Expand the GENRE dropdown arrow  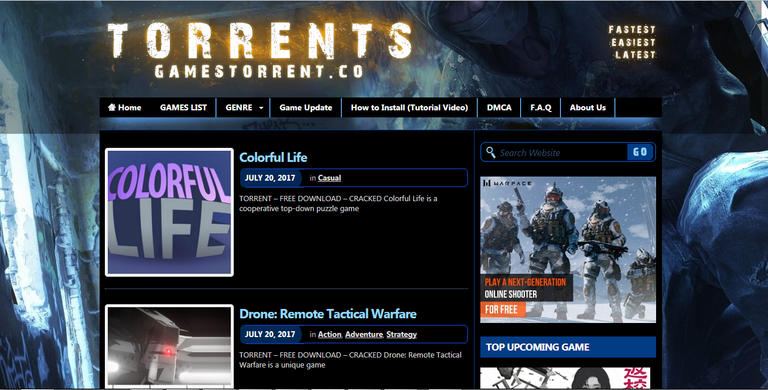pyautogui.click(x=261, y=108)
